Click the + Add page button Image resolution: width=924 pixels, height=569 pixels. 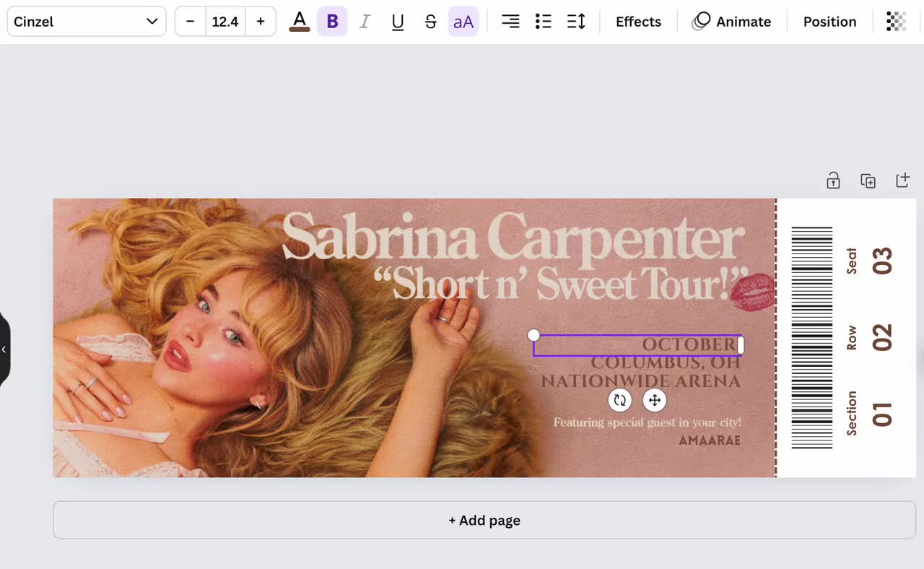pyautogui.click(x=484, y=520)
